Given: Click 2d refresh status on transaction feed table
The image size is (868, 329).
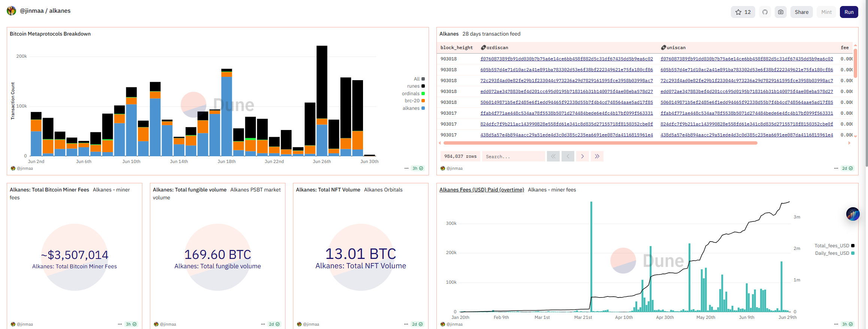Looking at the screenshot, I should pos(847,168).
